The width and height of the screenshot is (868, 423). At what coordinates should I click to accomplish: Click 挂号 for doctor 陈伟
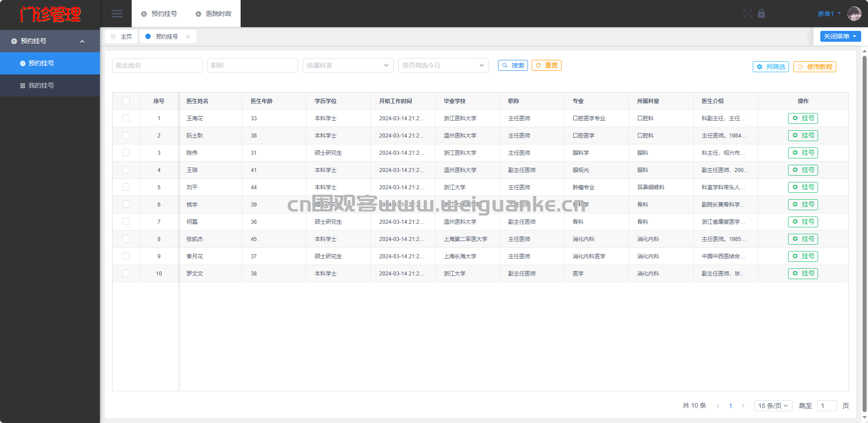(x=803, y=153)
